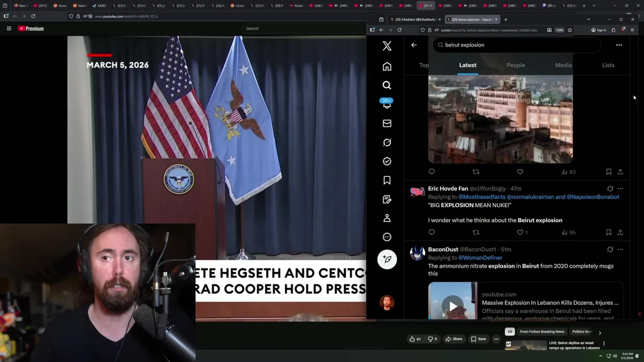Screen dimensions: 644x362
Task: Switch to the People tab
Action: pyautogui.click(x=516, y=65)
